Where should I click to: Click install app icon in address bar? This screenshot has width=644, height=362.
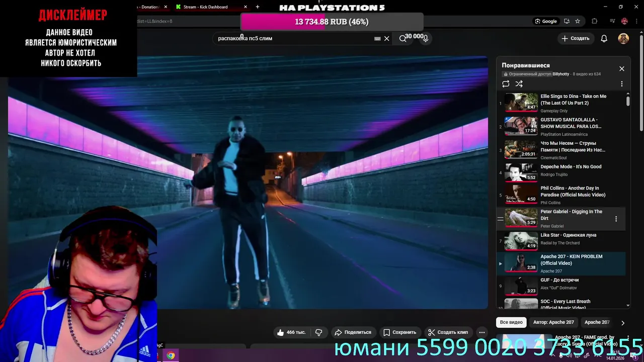tap(567, 21)
